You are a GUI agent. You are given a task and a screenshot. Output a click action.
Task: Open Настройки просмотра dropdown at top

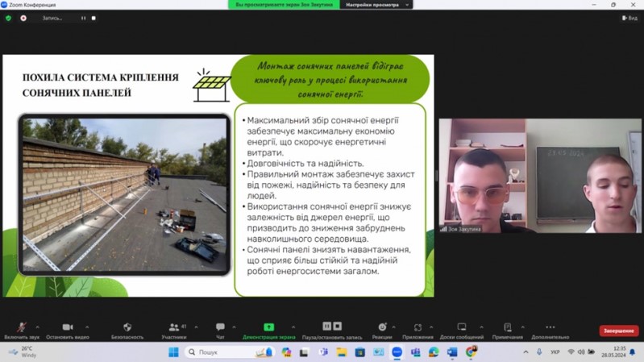point(376,5)
